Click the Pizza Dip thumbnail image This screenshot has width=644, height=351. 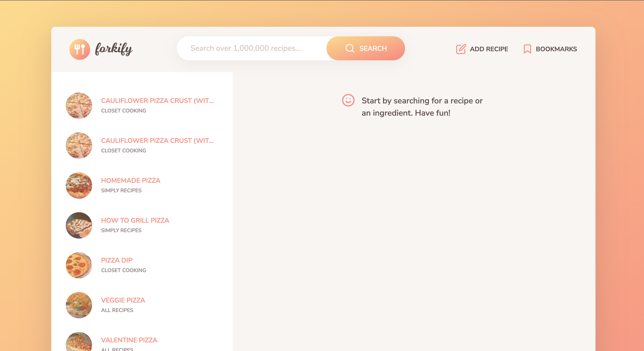(79, 265)
